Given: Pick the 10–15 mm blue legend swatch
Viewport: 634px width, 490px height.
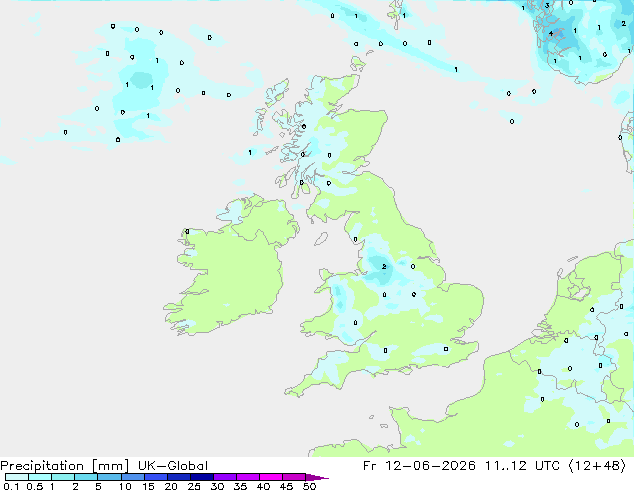Looking at the screenshot, I should point(133,477).
